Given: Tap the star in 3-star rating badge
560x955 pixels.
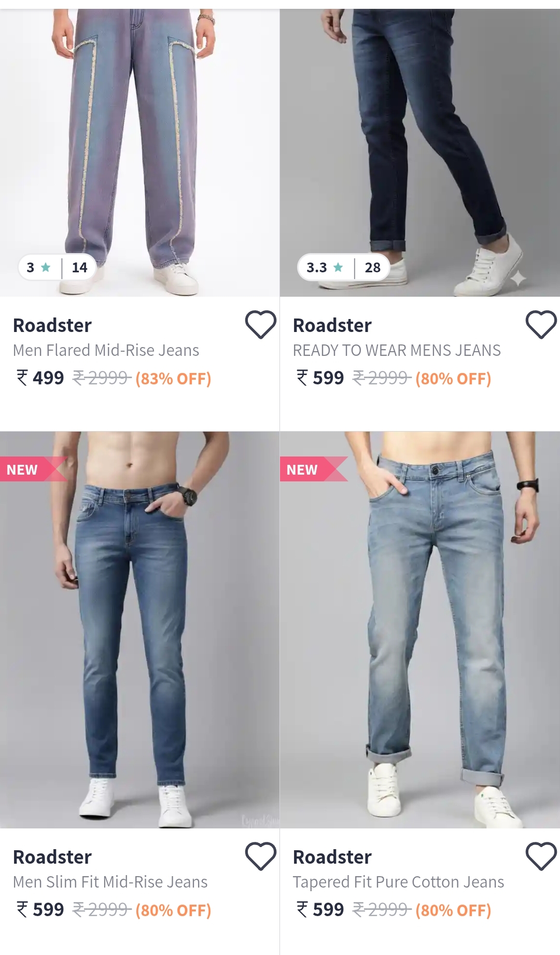Looking at the screenshot, I should pos(46,267).
